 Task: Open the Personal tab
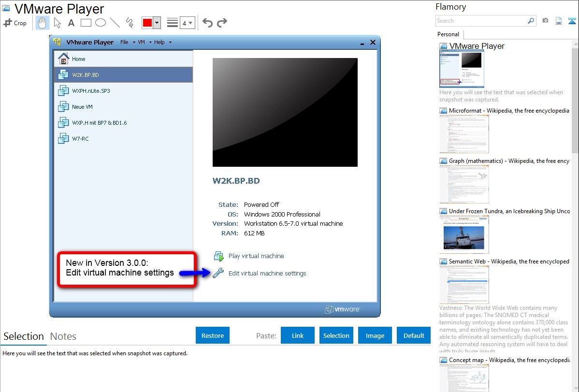pos(448,34)
